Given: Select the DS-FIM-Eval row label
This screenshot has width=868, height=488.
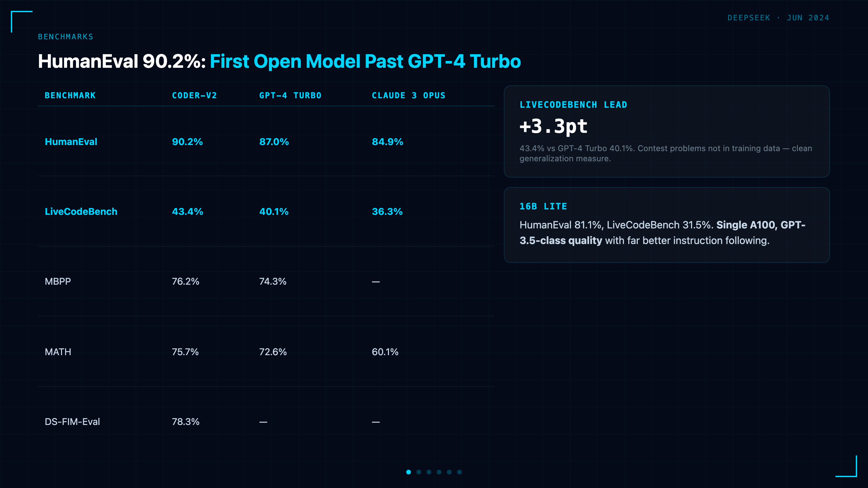Looking at the screenshot, I should click(72, 422).
